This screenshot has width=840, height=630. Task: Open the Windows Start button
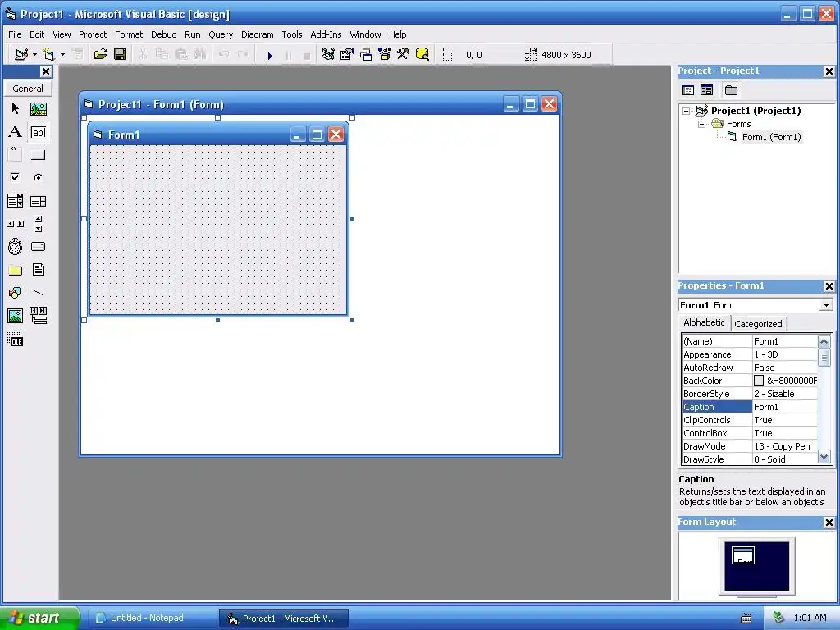(x=39, y=618)
